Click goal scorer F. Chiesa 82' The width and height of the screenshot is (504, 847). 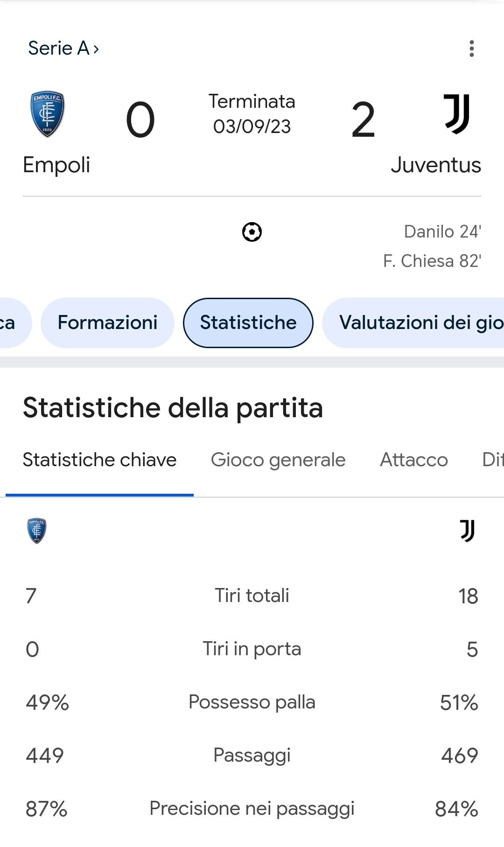pyautogui.click(x=432, y=261)
